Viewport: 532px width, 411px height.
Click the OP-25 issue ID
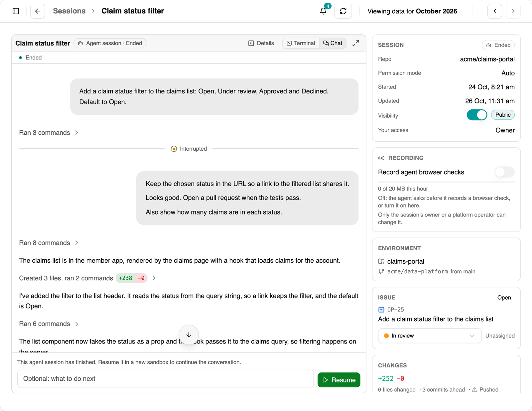point(396,310)
